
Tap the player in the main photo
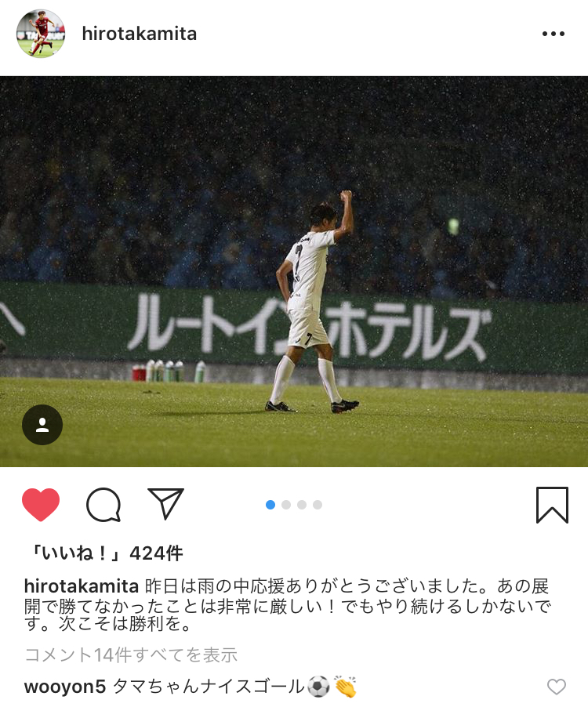(312, 302)
